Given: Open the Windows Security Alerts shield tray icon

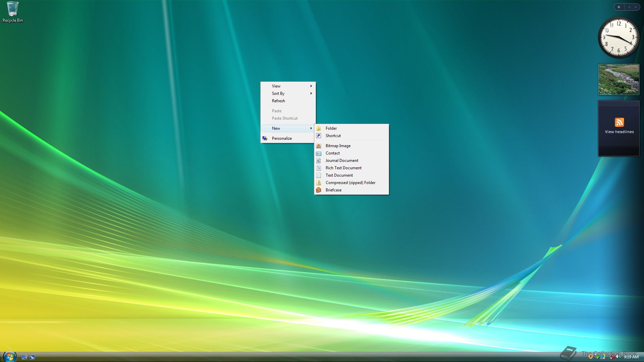Looking at the screenshot, I should click(591, 356).
